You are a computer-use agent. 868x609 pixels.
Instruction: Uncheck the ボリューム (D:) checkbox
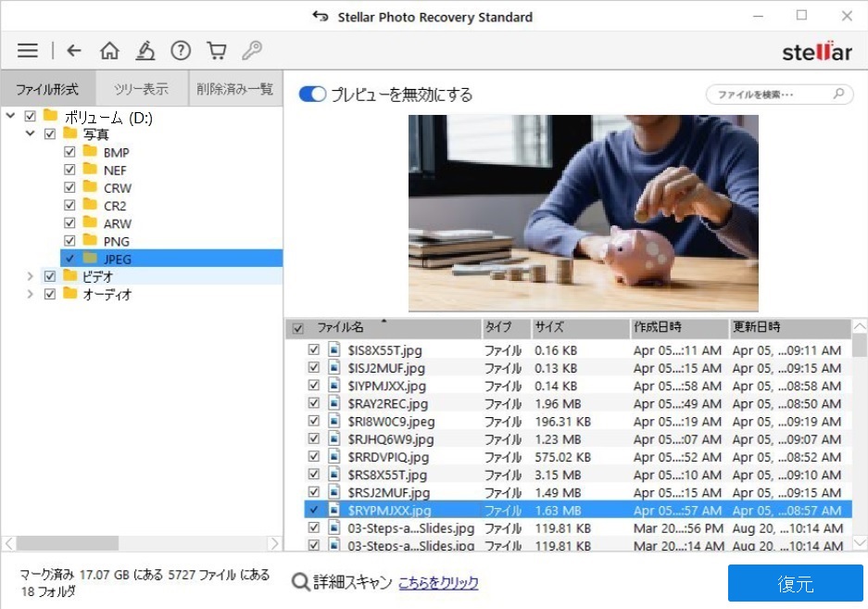pyautogui.click(x=31, y=117)
